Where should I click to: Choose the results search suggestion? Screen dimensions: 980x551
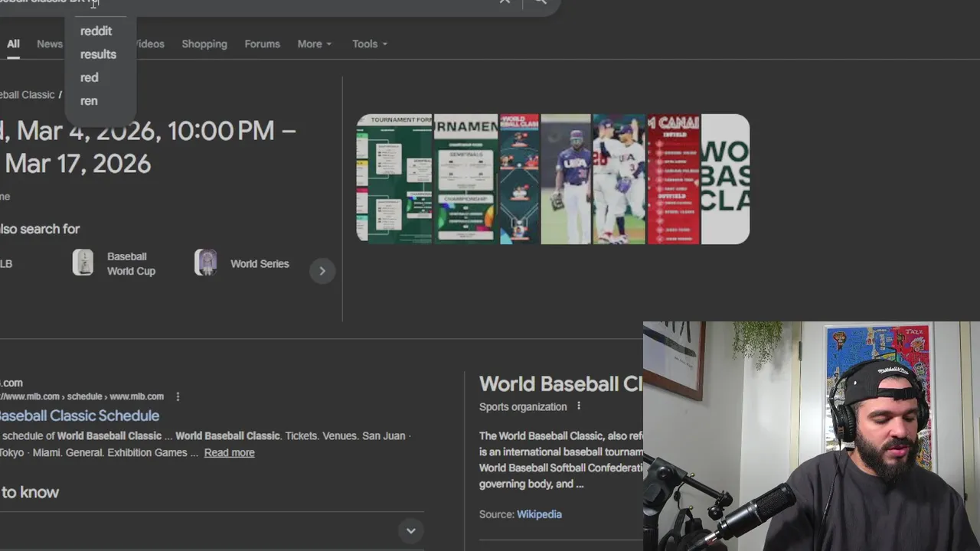coord(100,54)
